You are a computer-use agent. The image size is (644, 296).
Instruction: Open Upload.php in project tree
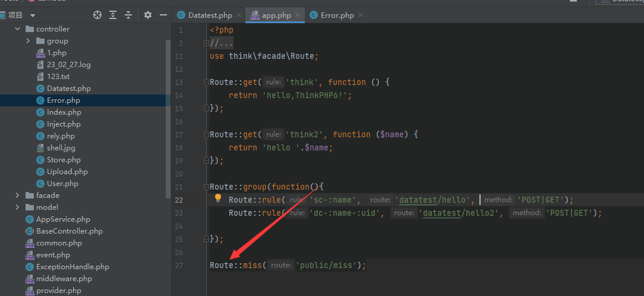point(67,172)
